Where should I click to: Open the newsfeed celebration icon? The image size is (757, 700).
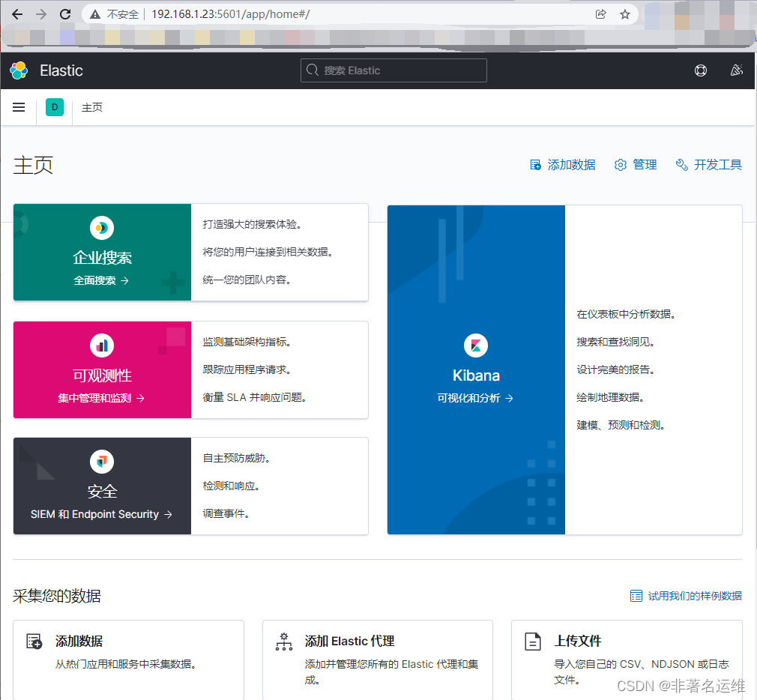click(x=736, y=70)
